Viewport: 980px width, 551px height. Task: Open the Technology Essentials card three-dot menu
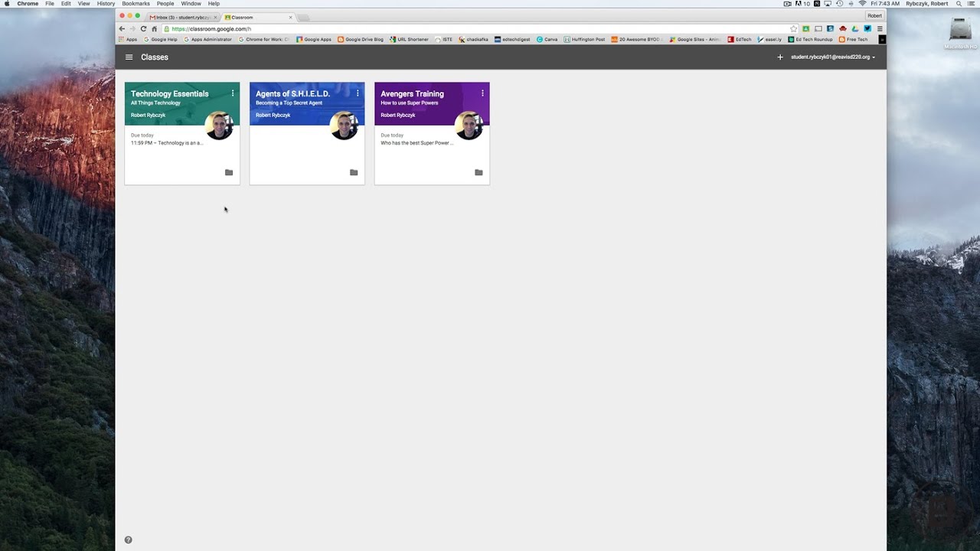tap(233, 93)
